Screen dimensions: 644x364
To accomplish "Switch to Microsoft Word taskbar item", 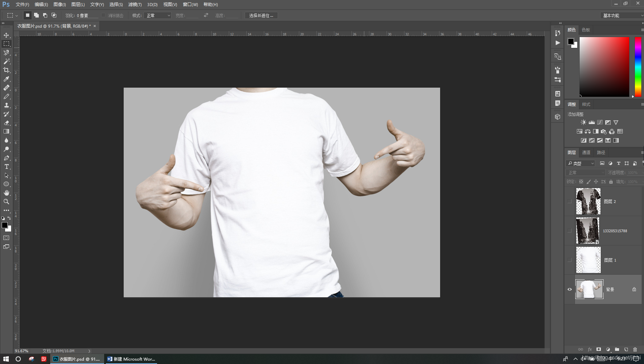I will point(131,359).
